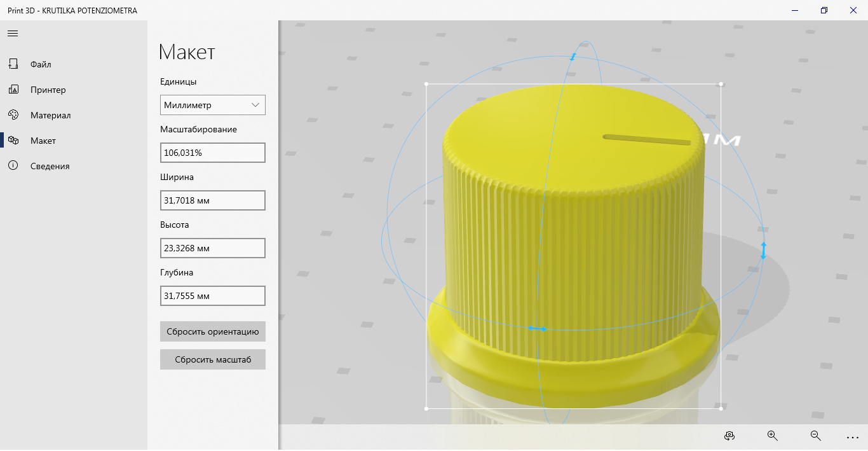This screenshot has width=868, height=451.
Task: Click the Высота field 23,3268 мм
Action: 213,248
